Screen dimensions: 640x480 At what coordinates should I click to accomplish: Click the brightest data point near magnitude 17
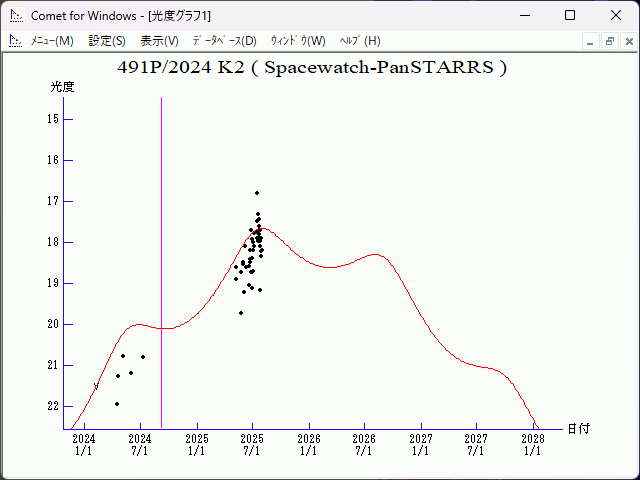(x=257, y=193)
